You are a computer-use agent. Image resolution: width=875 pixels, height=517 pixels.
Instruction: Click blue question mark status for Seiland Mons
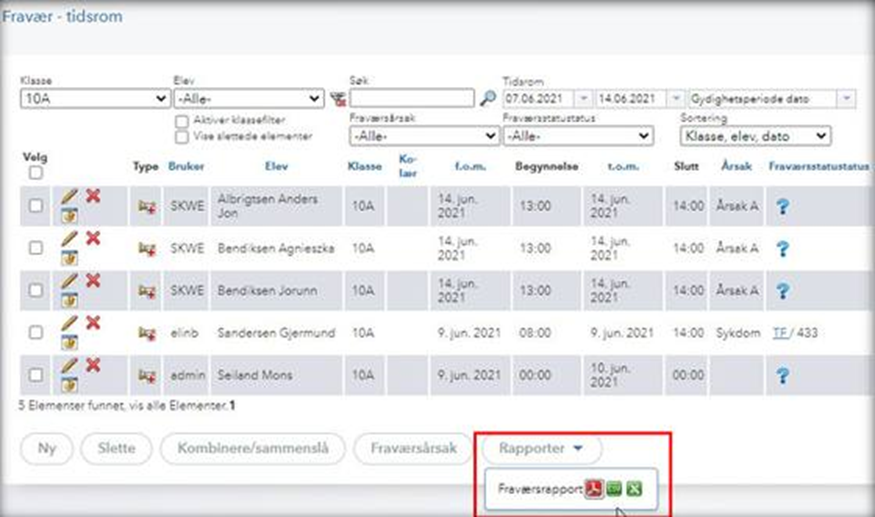coord(783,374)
